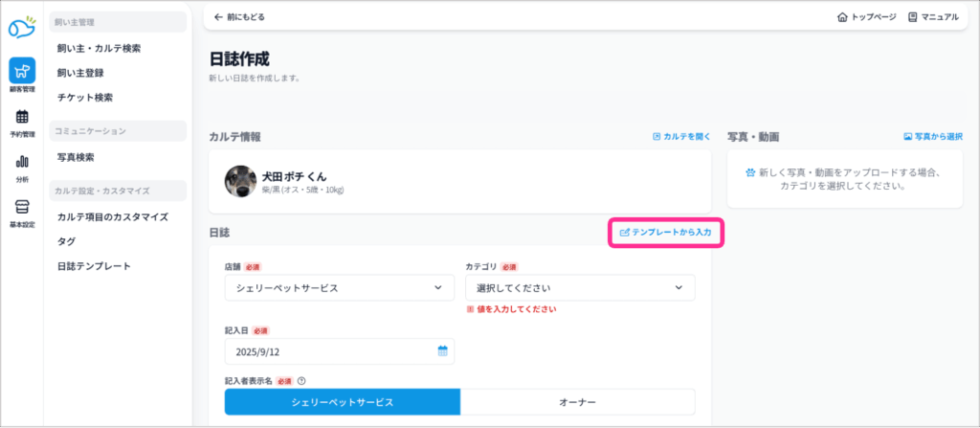Viewport: 980px width, 428px height.
Task: Click 犬田ポチくん pet photo thumbnail
Action: 240,181
